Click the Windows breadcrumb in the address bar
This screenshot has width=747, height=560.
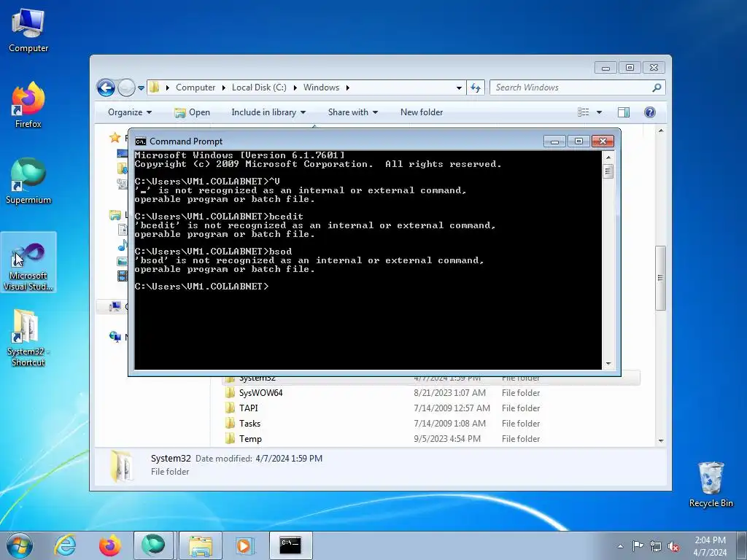tap(321, 87)
